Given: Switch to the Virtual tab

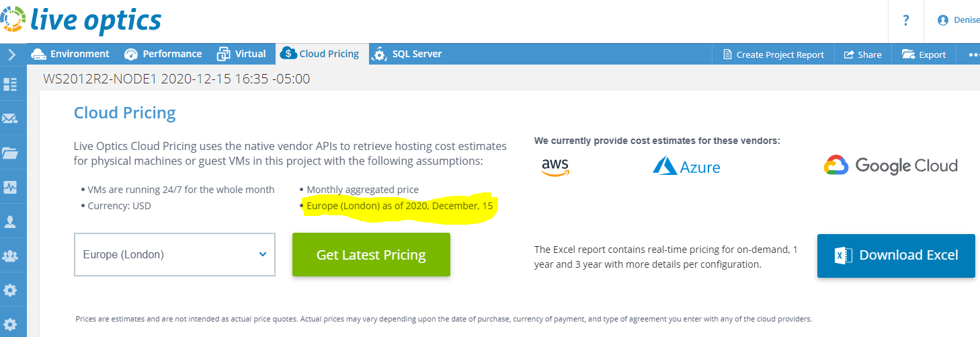Looking at the screenshot, I should [x=241, y=54].
